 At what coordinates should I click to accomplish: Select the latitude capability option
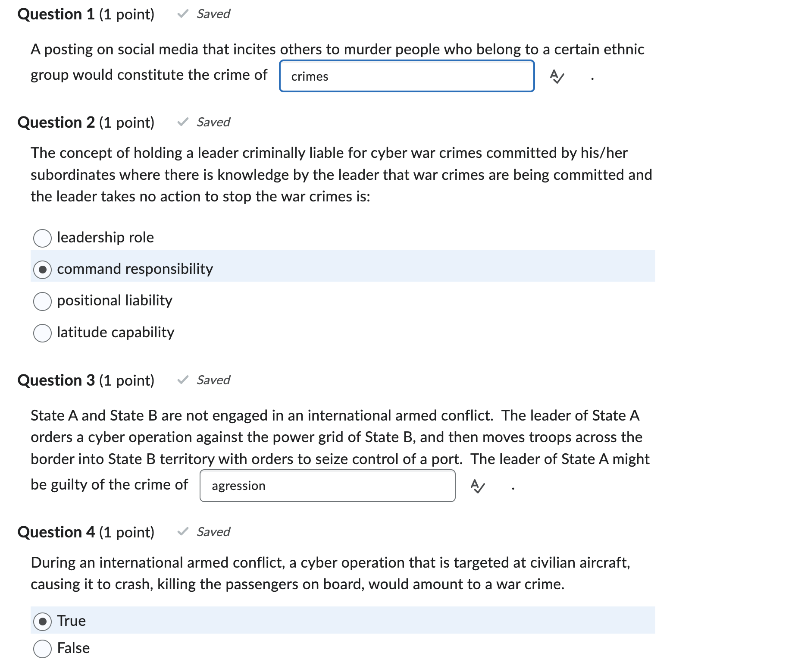pos(42,333)
